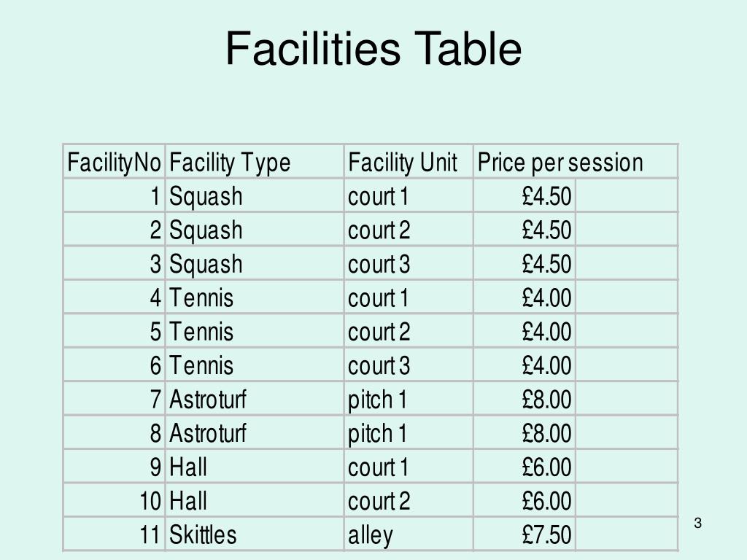Click the Astroturf cell in row 7

pyautogui.click(x=255, y=399)
